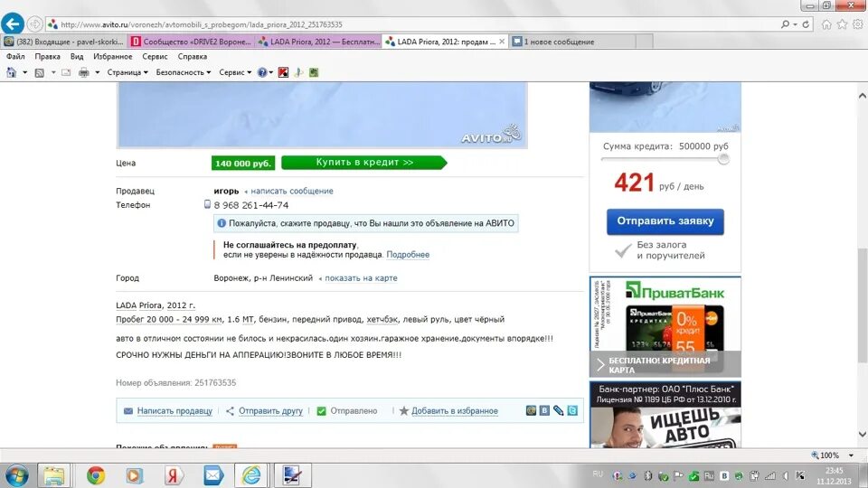Open the Подробнее prepayment warning link
The image size is (868, 488).
(x=408, y=255)
